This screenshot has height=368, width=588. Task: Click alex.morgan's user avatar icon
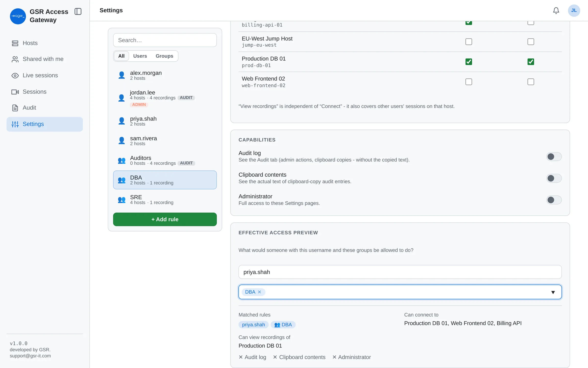click(122, 75)
